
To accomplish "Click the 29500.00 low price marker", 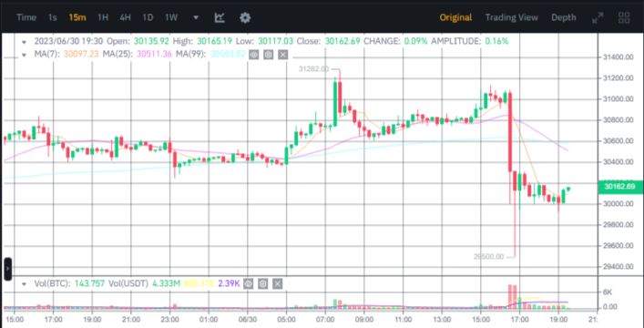I will (x=489, y=257).
